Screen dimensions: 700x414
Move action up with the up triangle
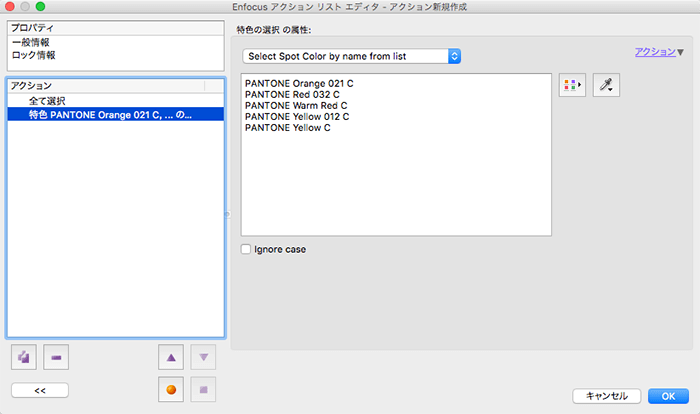tap(171, 357)
